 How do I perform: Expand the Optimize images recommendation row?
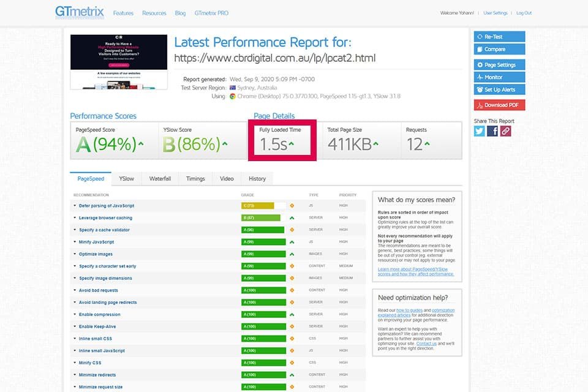pyautogui.click(x=96, y=254)
